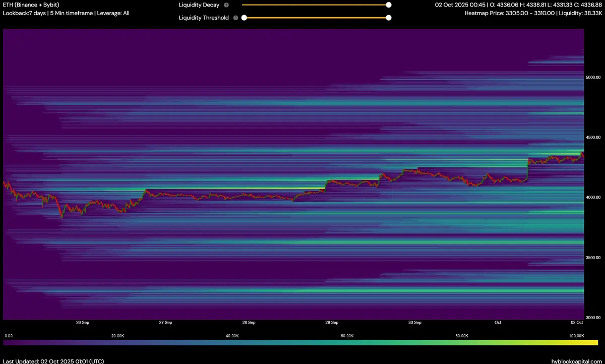Select the 30 Sep date on time axis
605x364 pixels.
click(414, 322)
